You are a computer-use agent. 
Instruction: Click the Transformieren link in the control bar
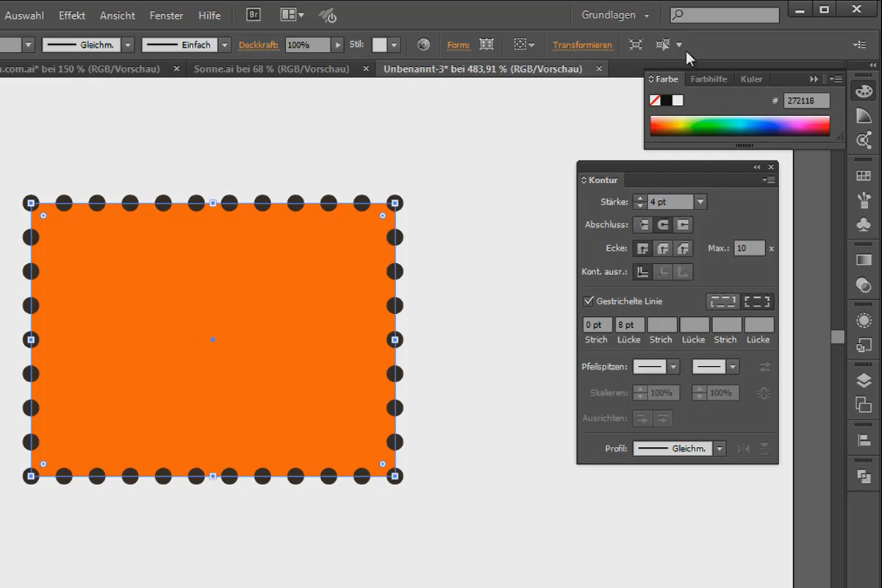[582, 45]
